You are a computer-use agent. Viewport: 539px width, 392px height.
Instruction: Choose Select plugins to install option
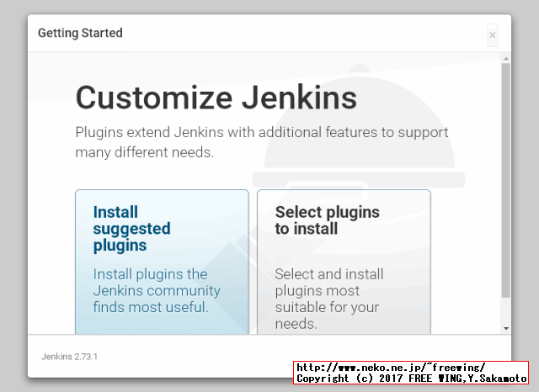pos(344,262)
